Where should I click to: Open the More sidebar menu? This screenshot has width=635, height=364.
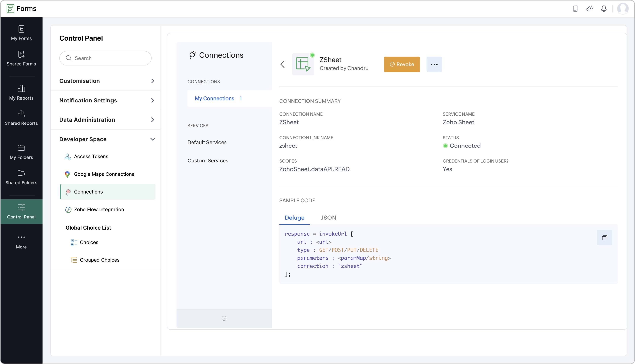pos(21,241)
